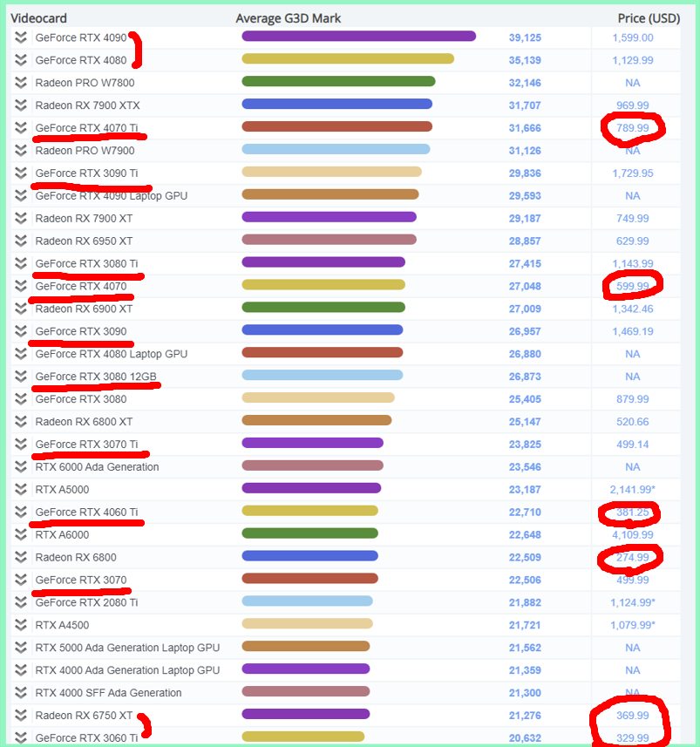
Task: Click the Videocard column header
Action: 38,18
